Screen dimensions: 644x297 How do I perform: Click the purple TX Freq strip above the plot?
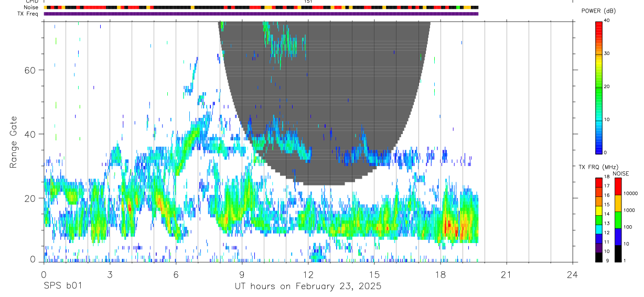pos(261,14)
